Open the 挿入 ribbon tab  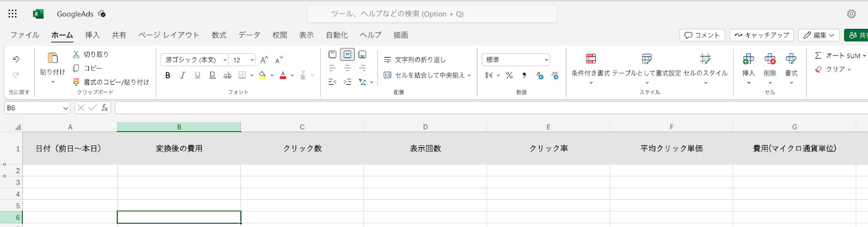(x=92, y=35)
